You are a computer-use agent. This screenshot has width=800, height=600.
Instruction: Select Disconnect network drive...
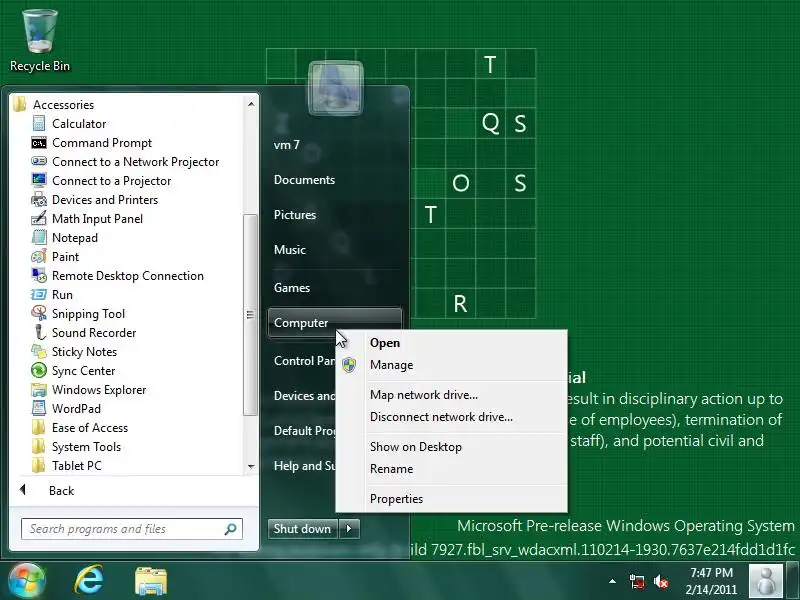[x=451, y=417]
